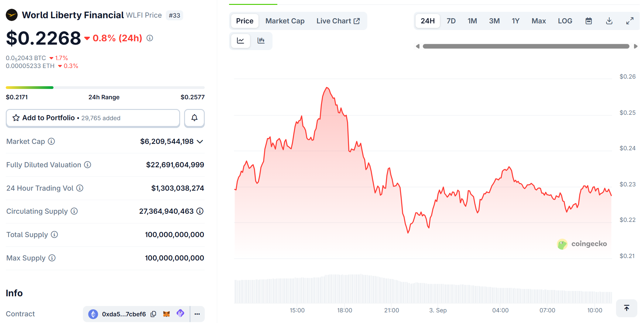Click Add to Portfolio button
This screenshot has height=323, width=644.
(x=93, y=118)
